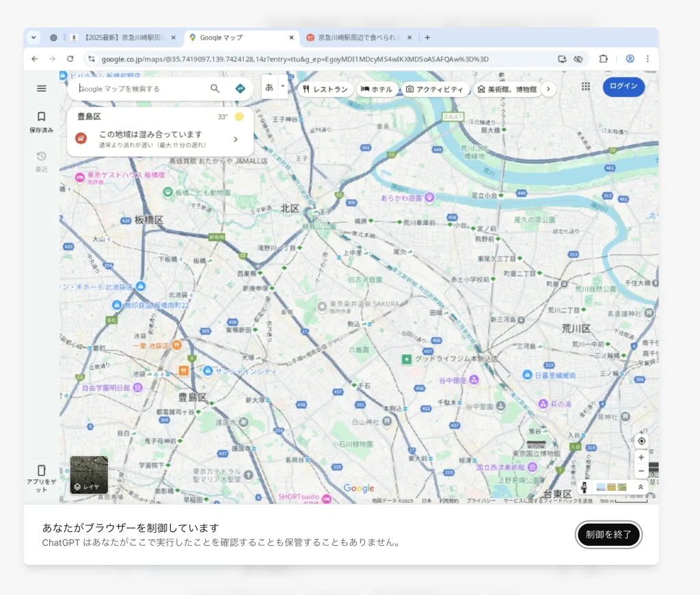The width and height of the screenshot is (700, 595).
Task: Click the ログイン button
Action: pos(623,86)
